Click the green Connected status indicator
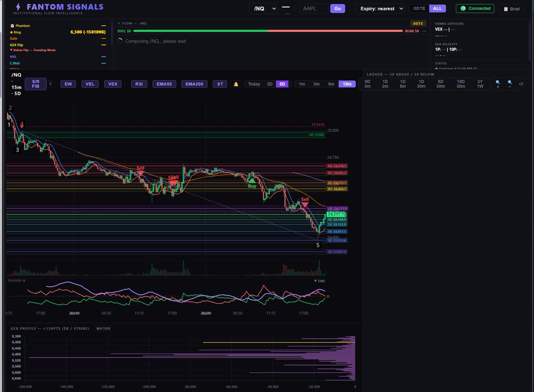 point(475,8)
